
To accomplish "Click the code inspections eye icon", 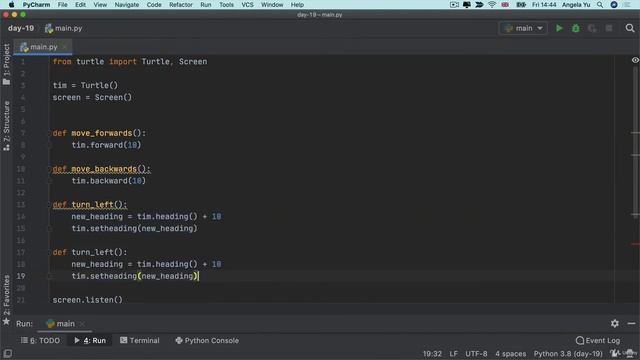I will tap(635, 60).
